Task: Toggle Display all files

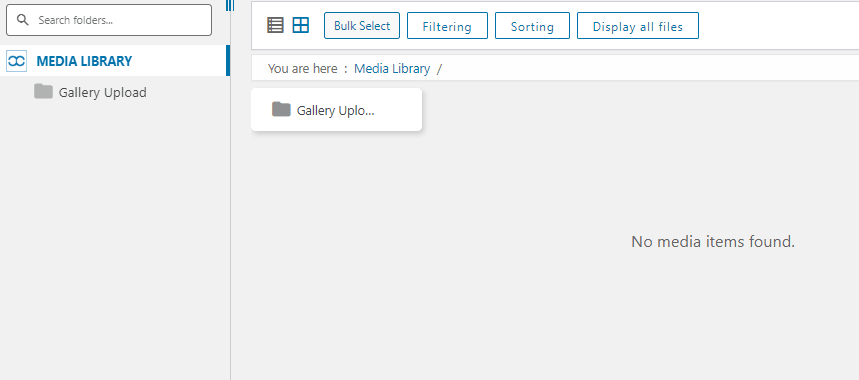Action: click(638, 26)
